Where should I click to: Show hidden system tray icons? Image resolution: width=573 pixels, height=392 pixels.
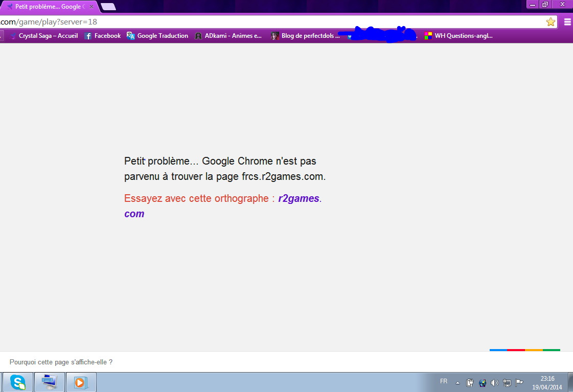(457, 382)
